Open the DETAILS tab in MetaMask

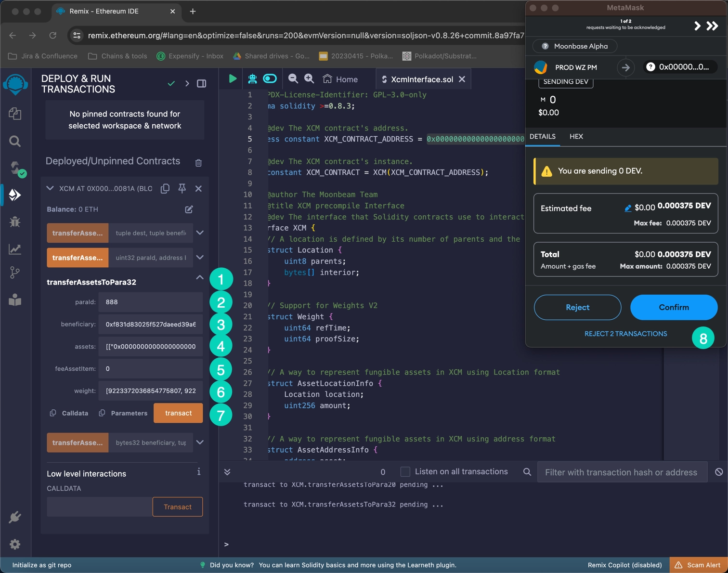pos(543,136)
